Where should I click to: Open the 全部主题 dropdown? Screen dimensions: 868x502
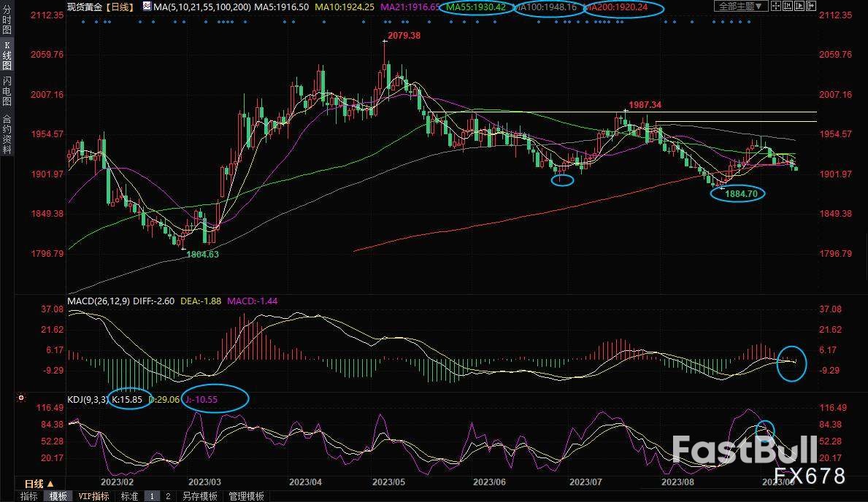[740, 7]
